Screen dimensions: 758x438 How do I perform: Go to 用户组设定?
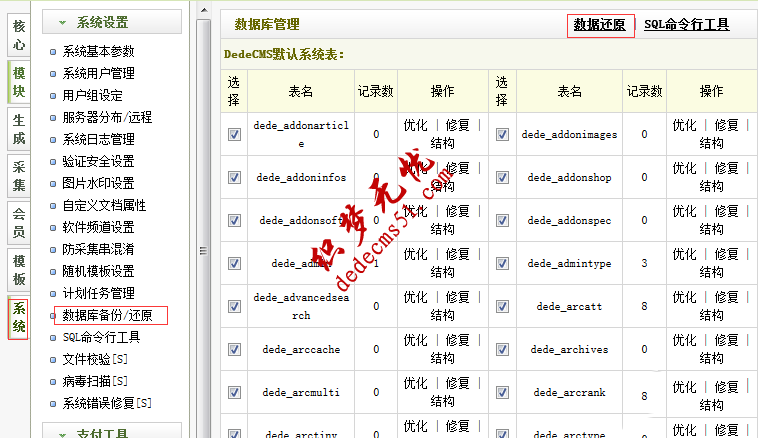coord(92,95)
